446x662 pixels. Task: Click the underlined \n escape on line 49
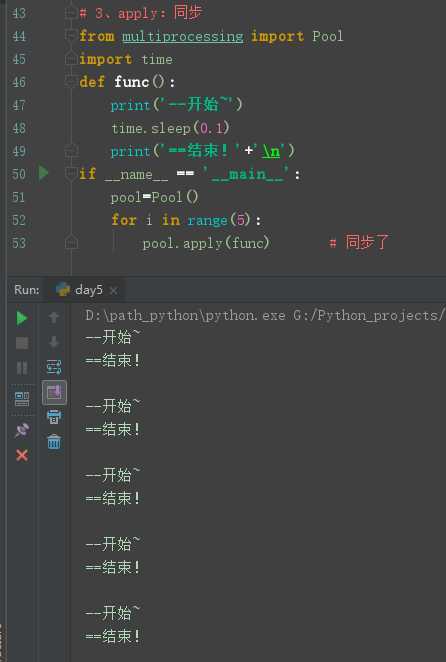pos(272,151)
